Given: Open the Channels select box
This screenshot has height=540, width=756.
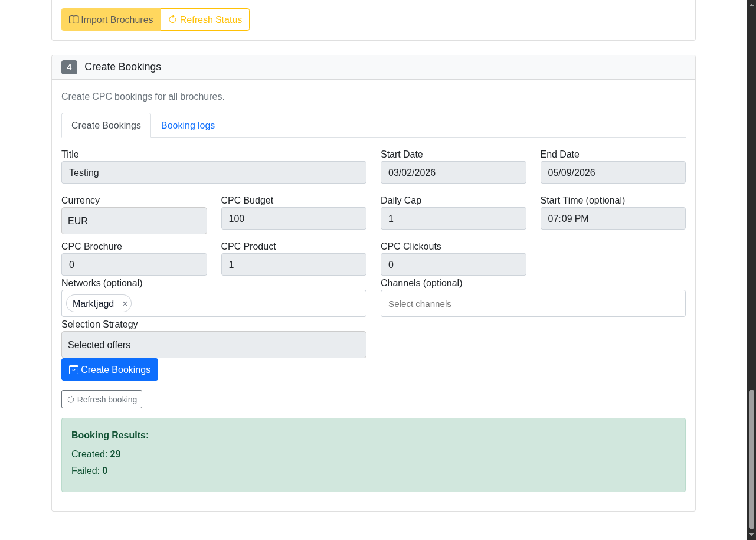Looking at the screenshot, I should point(532,303).
